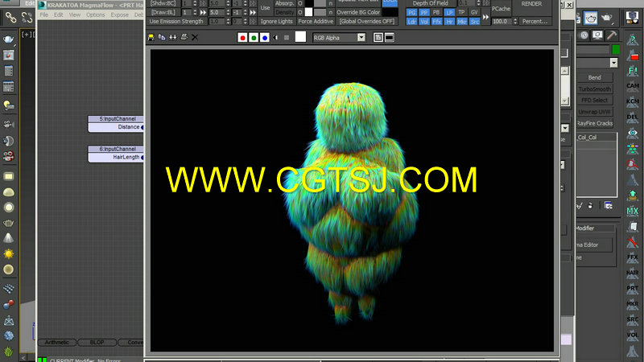Click the Krakatoa PRT icon
The height and width of the screenshot is (362, 644).
633,289
